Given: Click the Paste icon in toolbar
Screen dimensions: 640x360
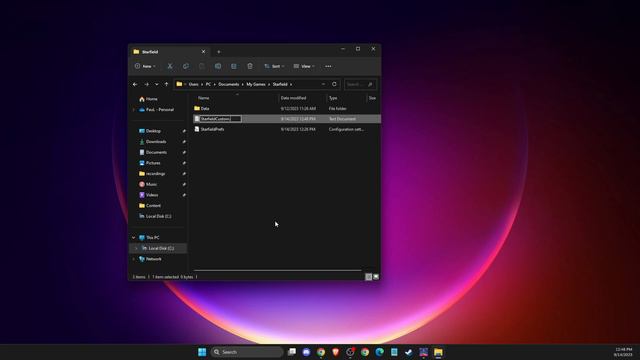Looking at the screenshot, I should [x=202, y=66].
